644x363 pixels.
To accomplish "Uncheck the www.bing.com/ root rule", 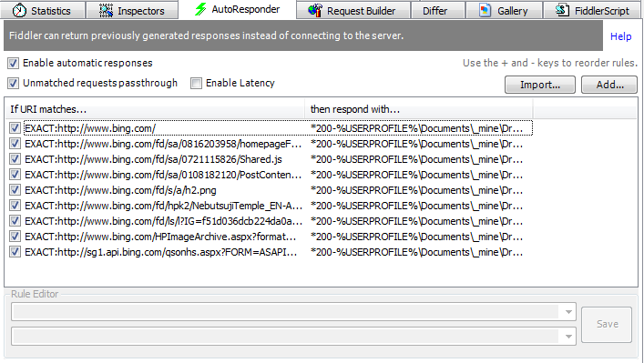I will tap(15, 128).
